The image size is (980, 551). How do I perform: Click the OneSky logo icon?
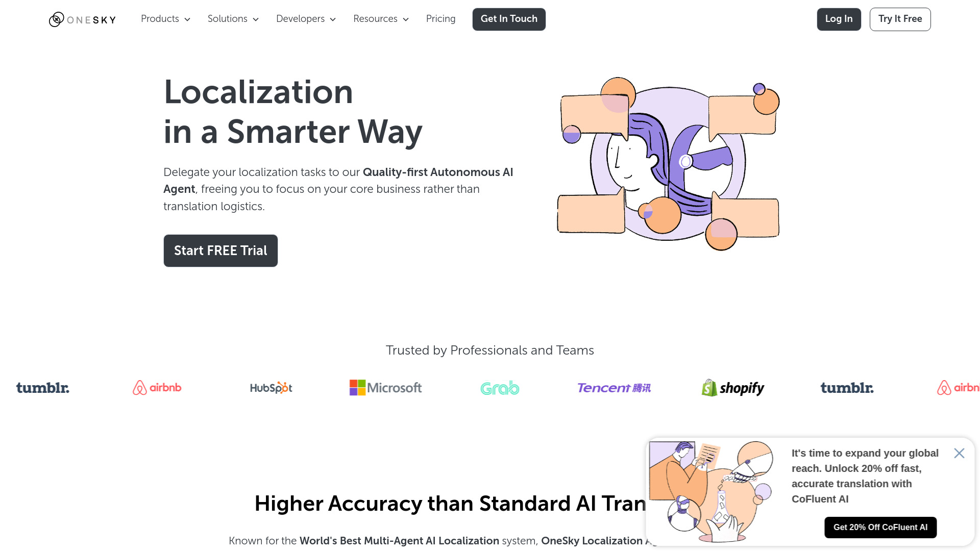pyautogui.click(x=55, y=19)
